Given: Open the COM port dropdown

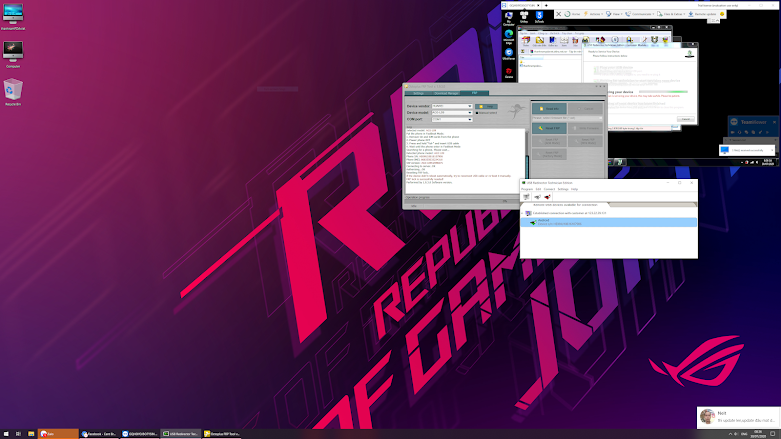Looking at the screenshot, I should [452, 119].
